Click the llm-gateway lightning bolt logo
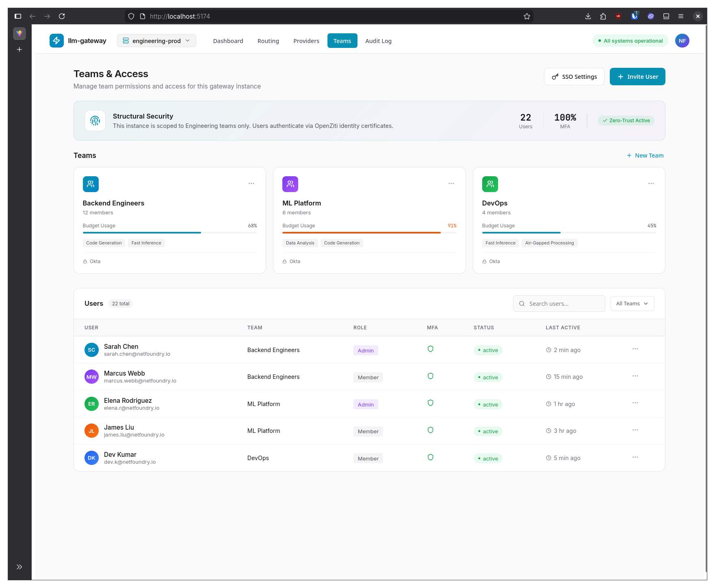715x588 pixels. coord(56,41)
